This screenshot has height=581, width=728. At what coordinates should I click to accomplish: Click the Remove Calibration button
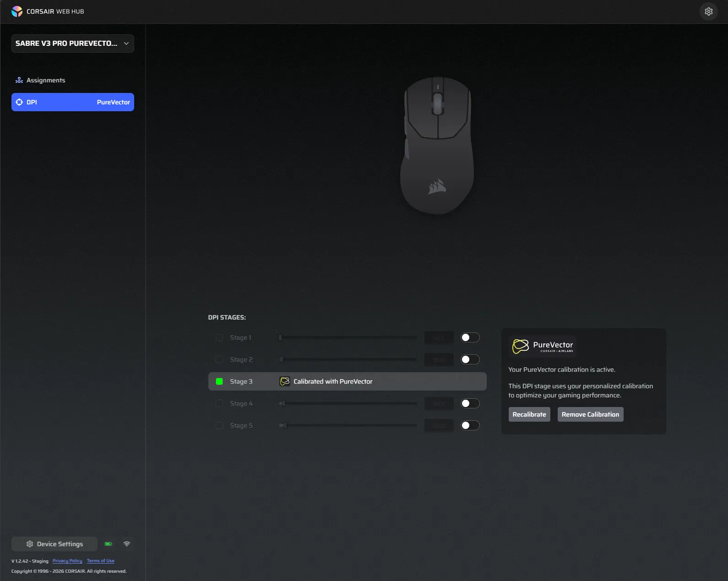pyautogui.click(x=590, y=414)
